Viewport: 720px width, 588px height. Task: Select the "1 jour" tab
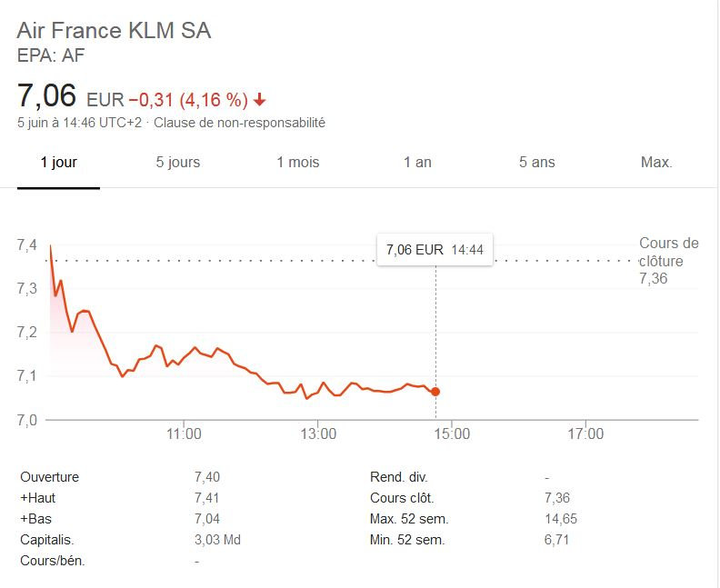pyautogui.click(x=58, y=163)
